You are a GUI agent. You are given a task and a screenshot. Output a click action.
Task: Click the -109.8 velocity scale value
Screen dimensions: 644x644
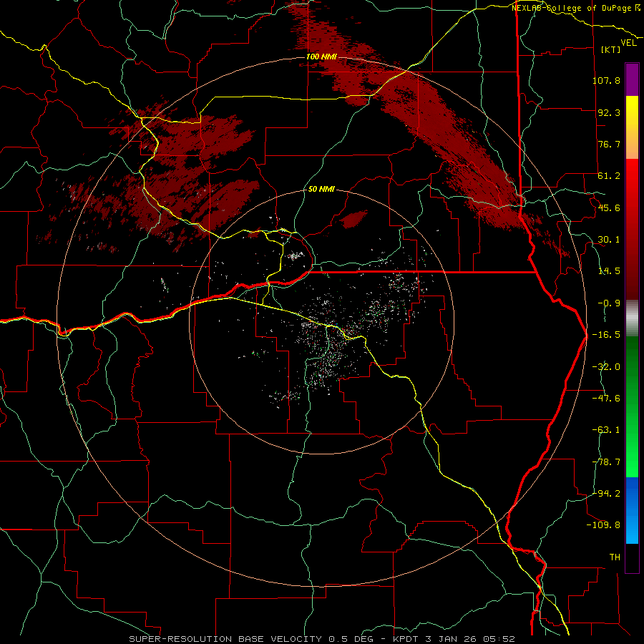(604, 525)
